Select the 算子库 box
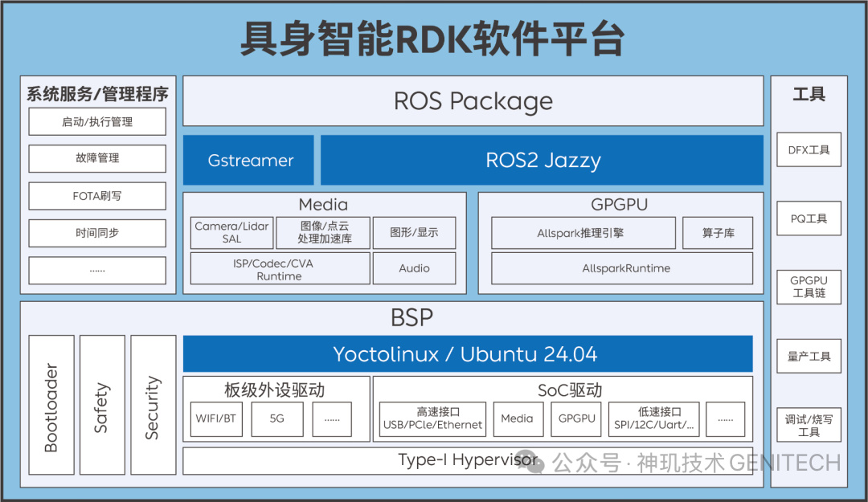The height and width of the screenshot is (502, 868). [x=718, y=233]
